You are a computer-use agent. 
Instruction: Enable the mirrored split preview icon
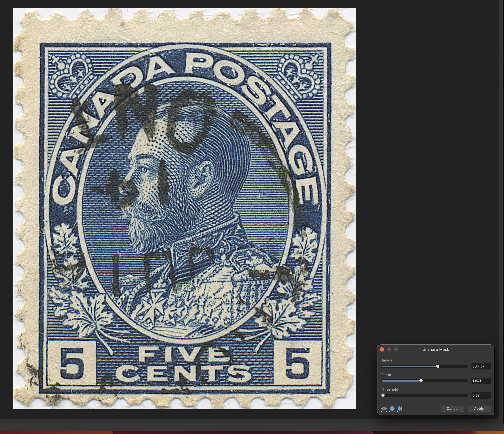coord(400,408)
